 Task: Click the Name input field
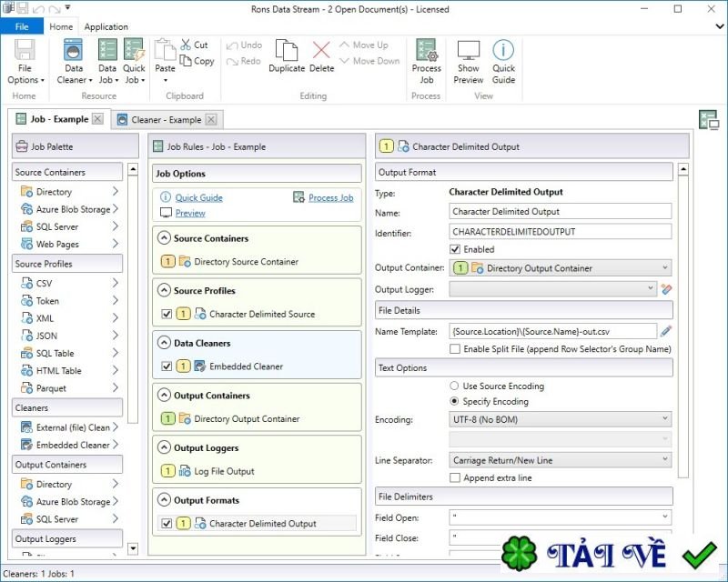pos(560,212)
